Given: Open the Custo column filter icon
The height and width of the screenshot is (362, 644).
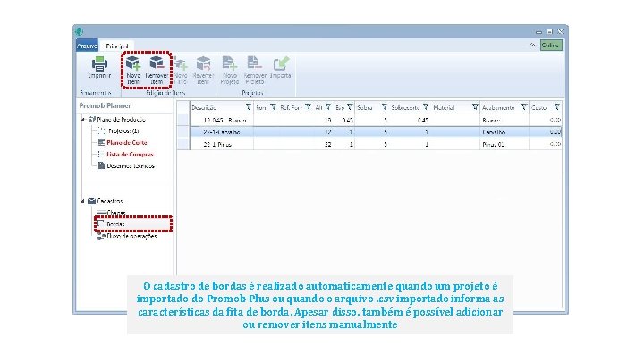Looking at the screenshot, I should click(x=557, y=107).
